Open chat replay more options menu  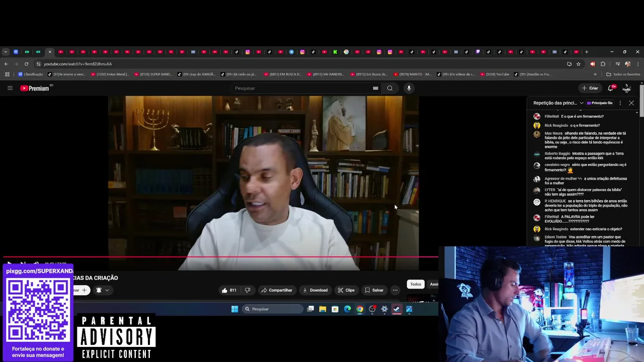point(620,103)
